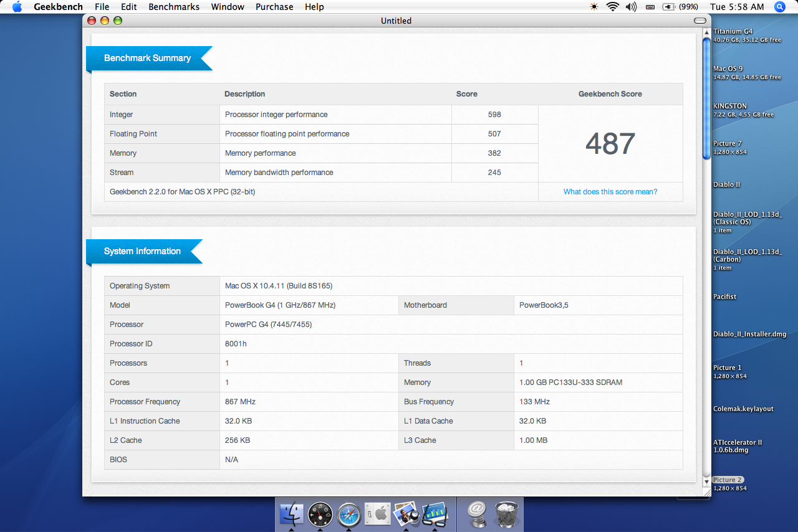The width and height of the screenshot is (798, 532).
Task: Select ATIccelerator II 1.0.6b.dmg file
Action: [x=738, y=446]
